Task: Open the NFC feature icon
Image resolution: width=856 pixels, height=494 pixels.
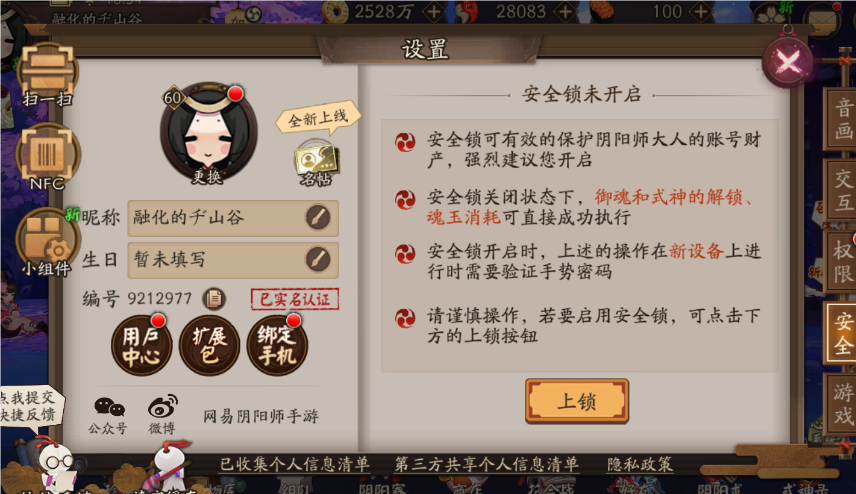Action: click(47, 158)
